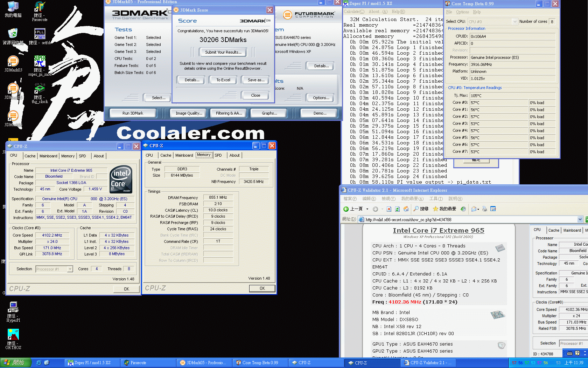The image size is (588, 368).
Task: Open Internet Explorer History icon
Action: point(463,209)
